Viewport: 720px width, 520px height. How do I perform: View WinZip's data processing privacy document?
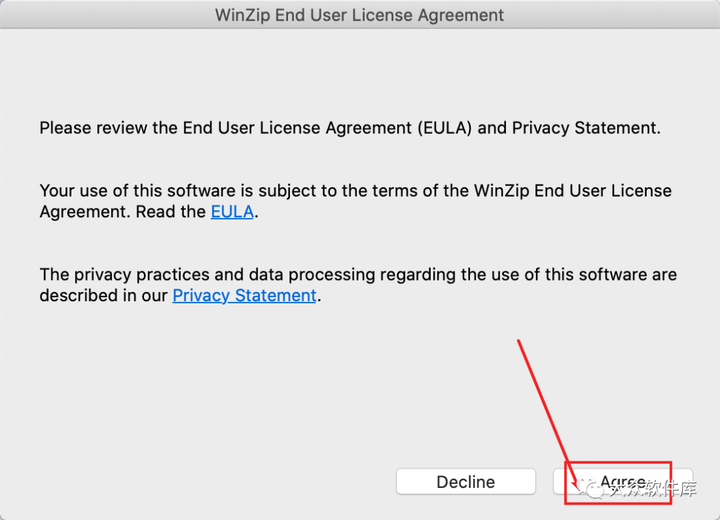click(244, 295)
